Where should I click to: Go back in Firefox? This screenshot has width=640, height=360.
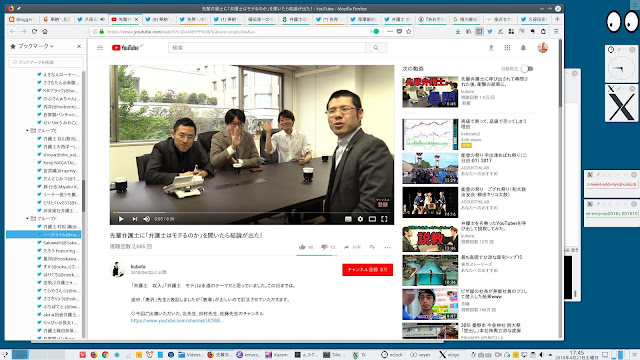pos(13,31)
